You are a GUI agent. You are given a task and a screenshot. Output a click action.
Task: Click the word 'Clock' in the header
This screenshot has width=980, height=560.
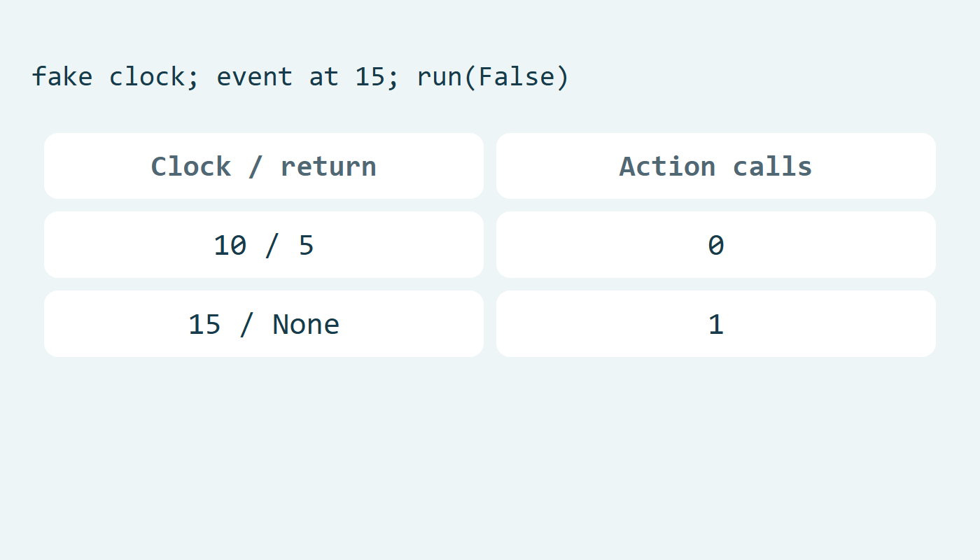pos(191,167)
